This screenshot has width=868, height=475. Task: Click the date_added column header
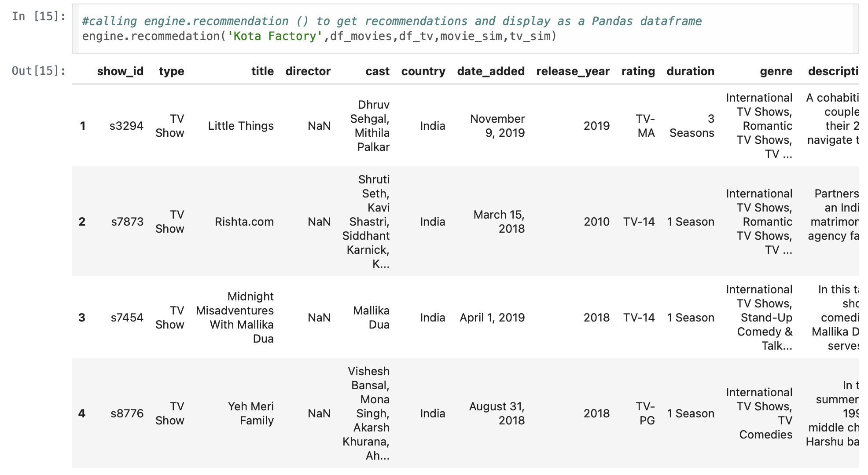[491, 71]
